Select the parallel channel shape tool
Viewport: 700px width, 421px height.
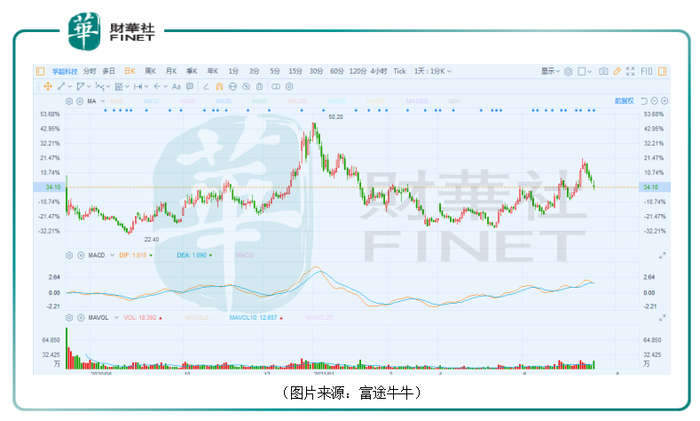coord(80,86)
